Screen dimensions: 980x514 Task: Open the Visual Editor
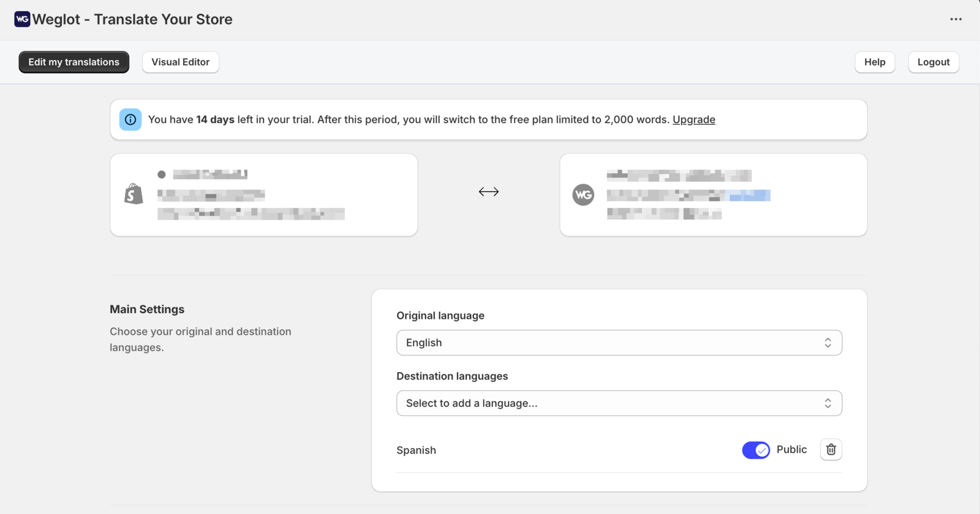point(181,62)
